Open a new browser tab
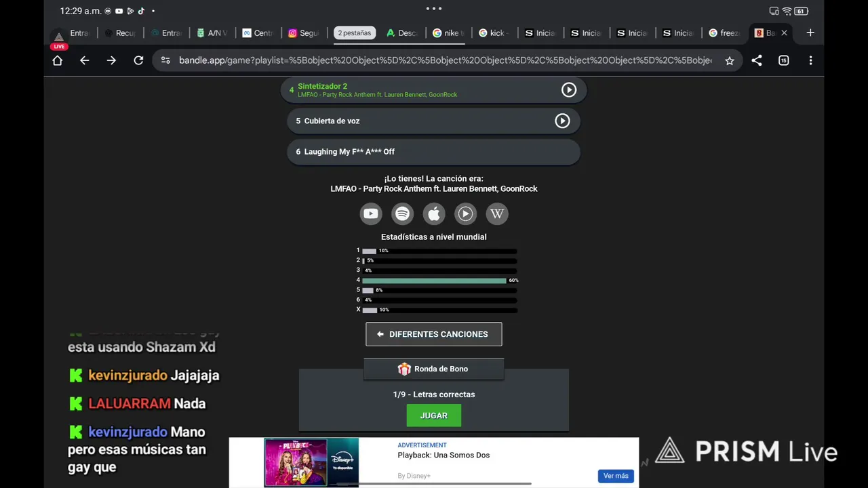 pyautogui.click(x=810, y=33)
